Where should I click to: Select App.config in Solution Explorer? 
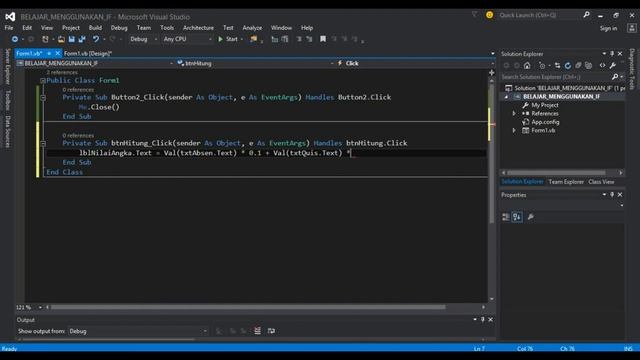click(x=545, y=122)
